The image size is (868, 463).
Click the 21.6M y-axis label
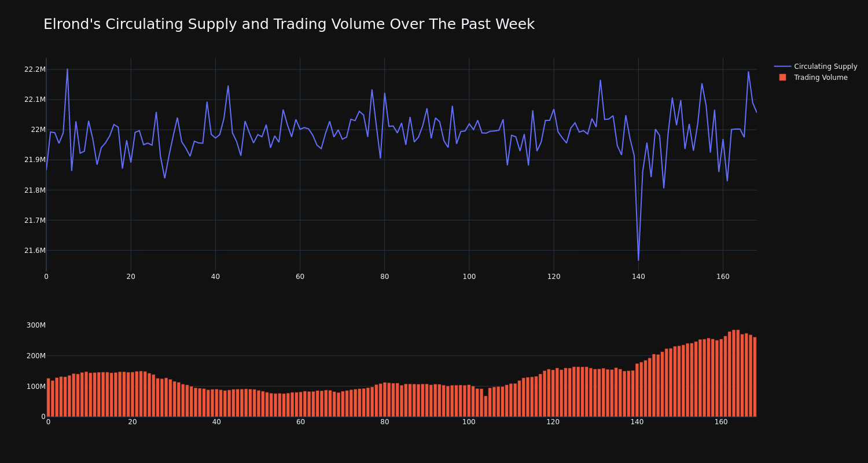pos(35,250)
